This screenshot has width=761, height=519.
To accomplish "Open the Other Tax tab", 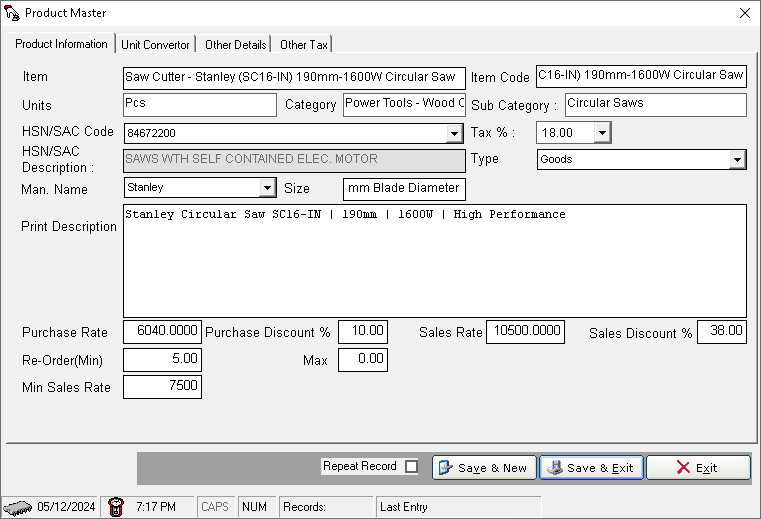I will pos(304,45).
